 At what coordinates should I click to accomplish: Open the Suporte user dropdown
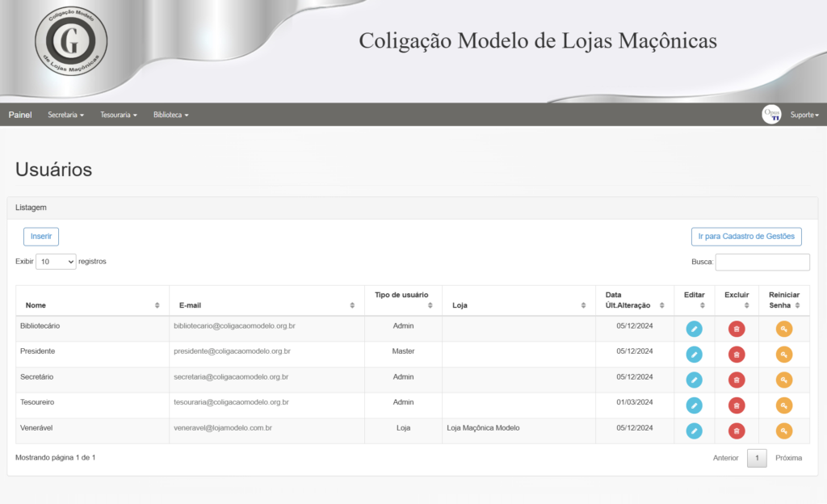804,115
